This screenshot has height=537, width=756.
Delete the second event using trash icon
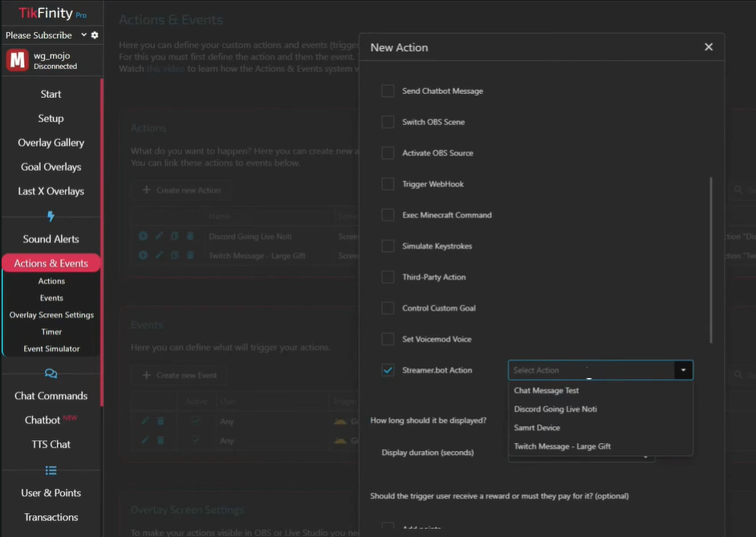(x=161, y=441)
